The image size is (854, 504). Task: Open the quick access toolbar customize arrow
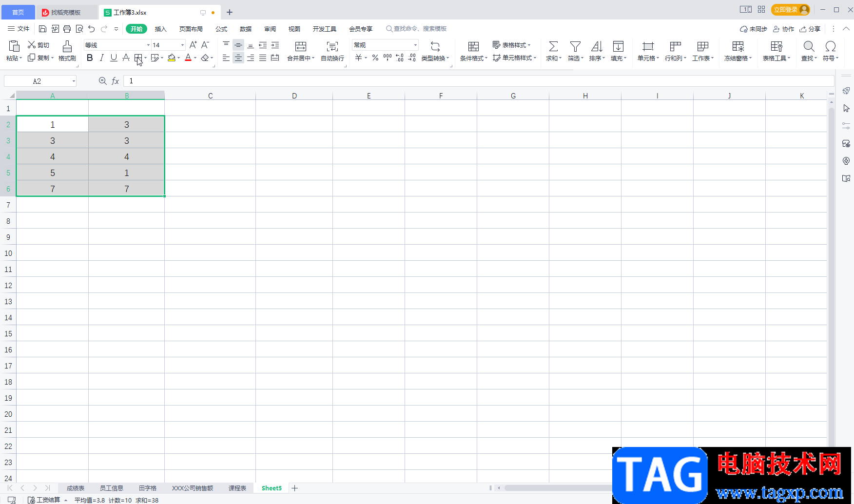[x=116, y=29]
